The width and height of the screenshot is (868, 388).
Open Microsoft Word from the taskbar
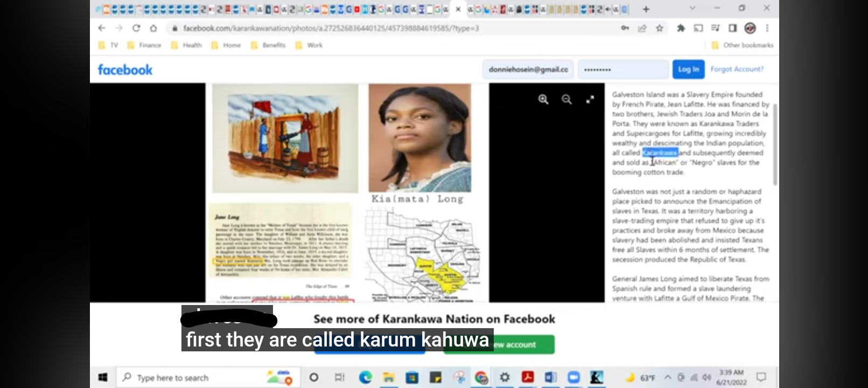point(551,377)
